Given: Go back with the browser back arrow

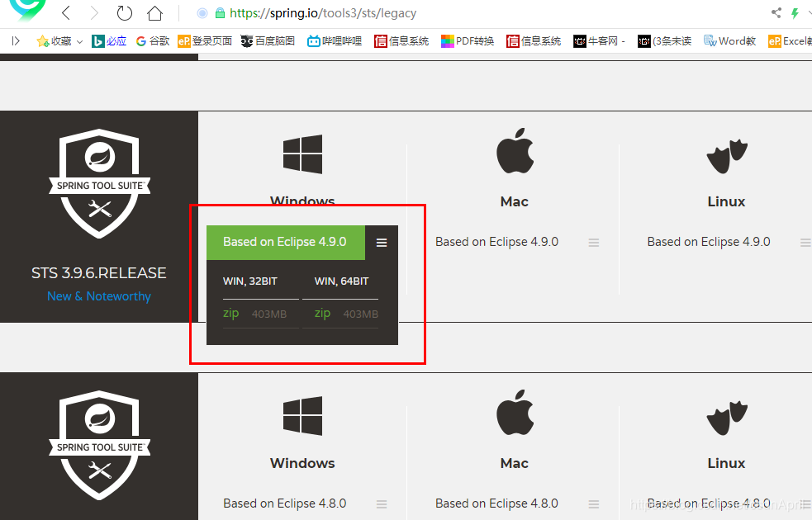Looking at the screenshot, I should click(66, 13).
